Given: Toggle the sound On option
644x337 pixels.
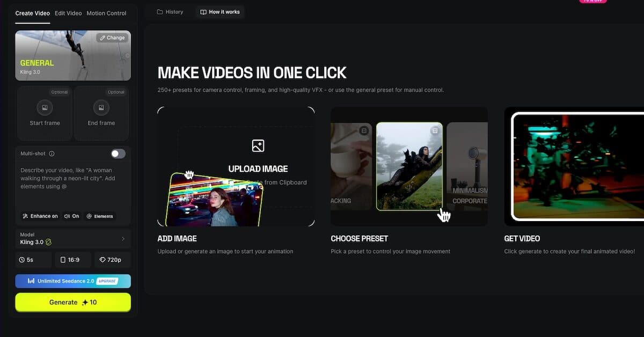Looking at the screenshot, I should 71,216.
